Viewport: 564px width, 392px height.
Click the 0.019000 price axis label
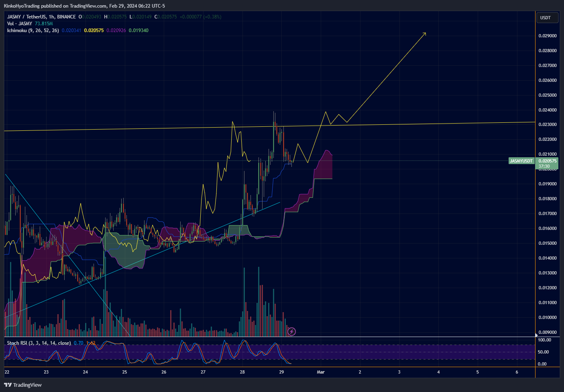548,184
